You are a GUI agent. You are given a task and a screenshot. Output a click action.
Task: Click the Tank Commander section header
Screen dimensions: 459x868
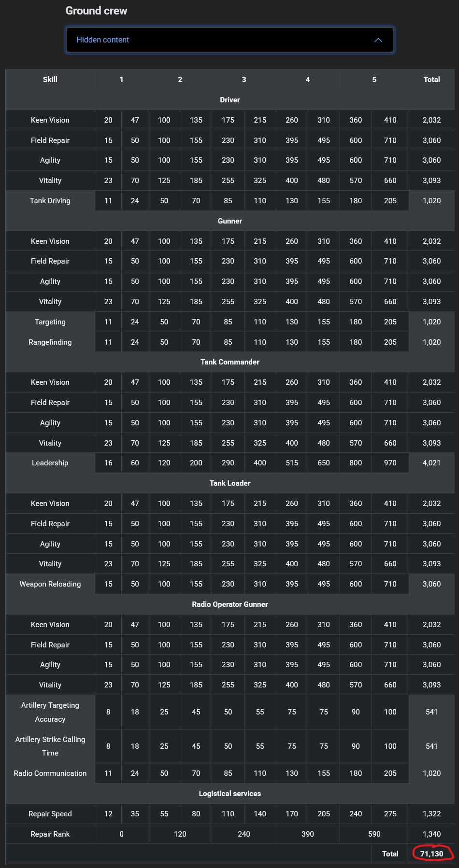230,362
